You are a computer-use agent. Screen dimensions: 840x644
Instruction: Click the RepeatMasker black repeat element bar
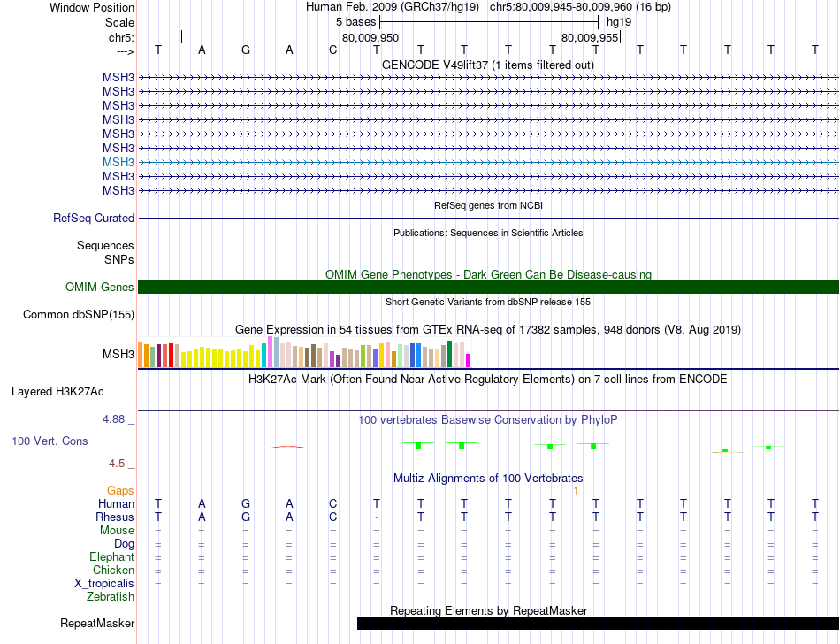click(598, 623)
